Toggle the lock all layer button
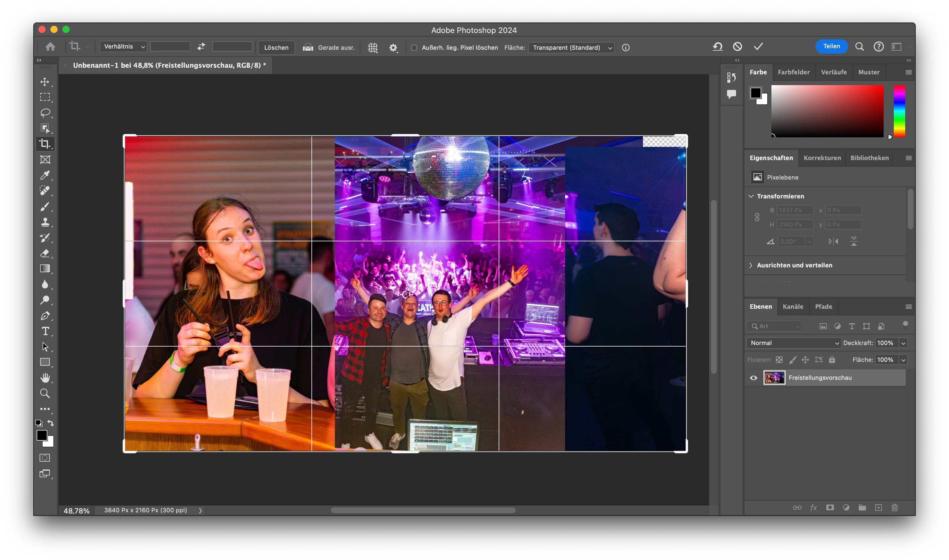 pos(832,360)
